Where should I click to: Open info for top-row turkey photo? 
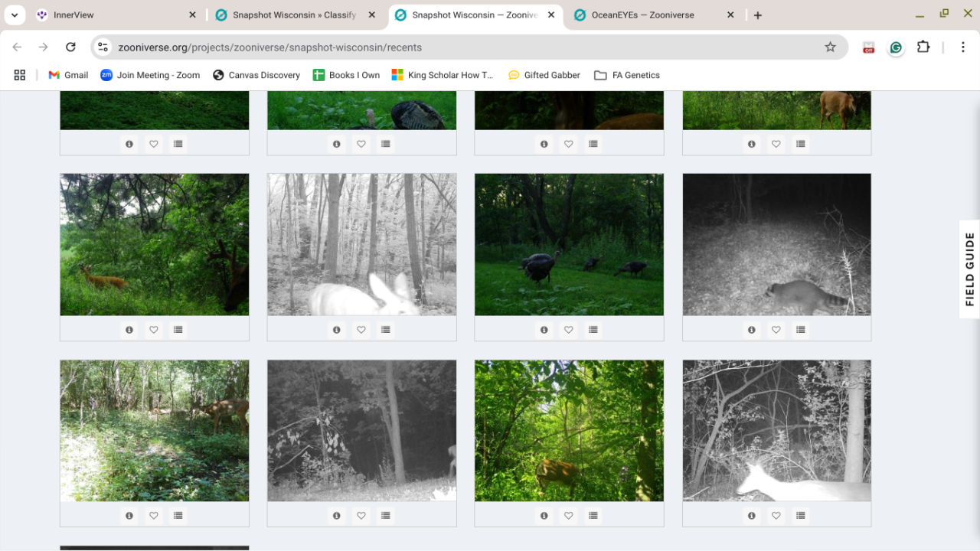[337, 144]
